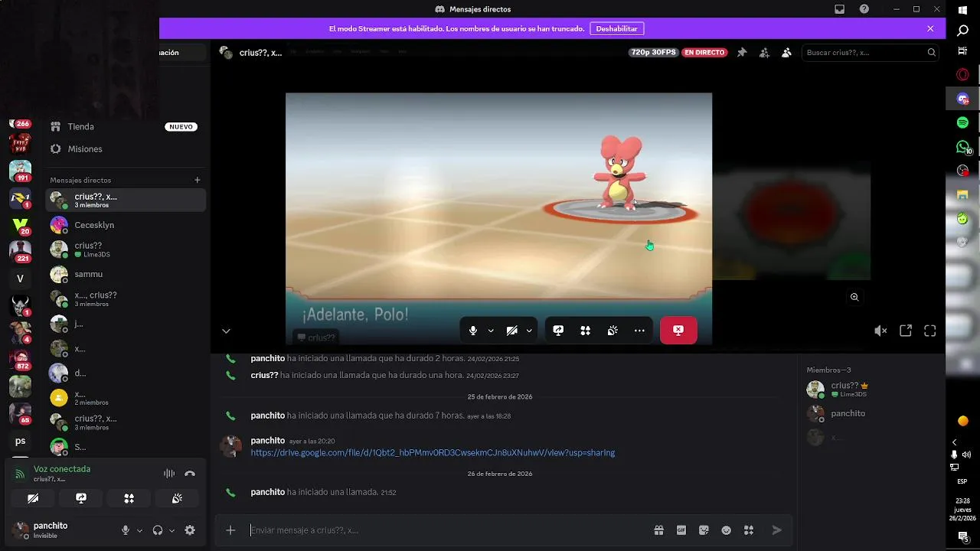Open soundboard icon in call bar
The height and width of the screenshot is (551, 980).
point(612,331)
